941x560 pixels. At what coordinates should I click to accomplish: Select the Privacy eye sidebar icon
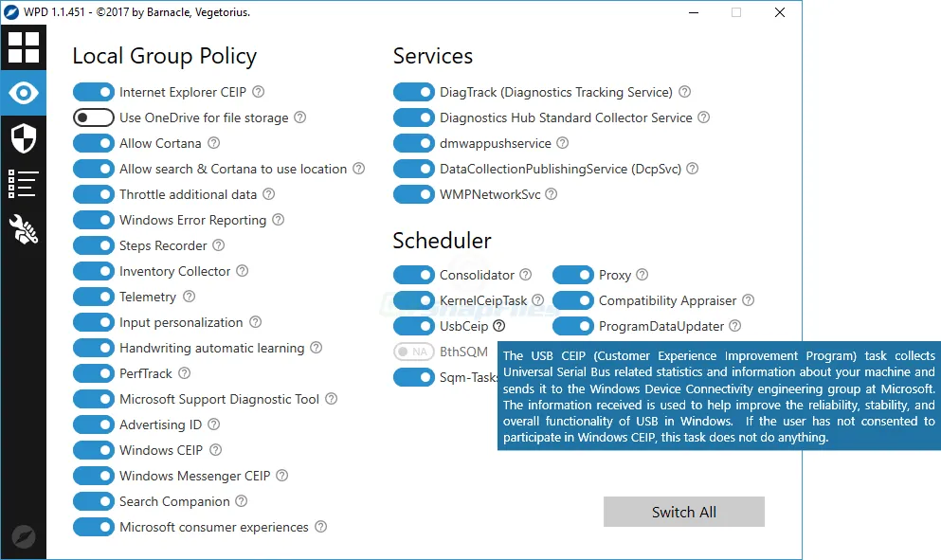tap(24, 93)
